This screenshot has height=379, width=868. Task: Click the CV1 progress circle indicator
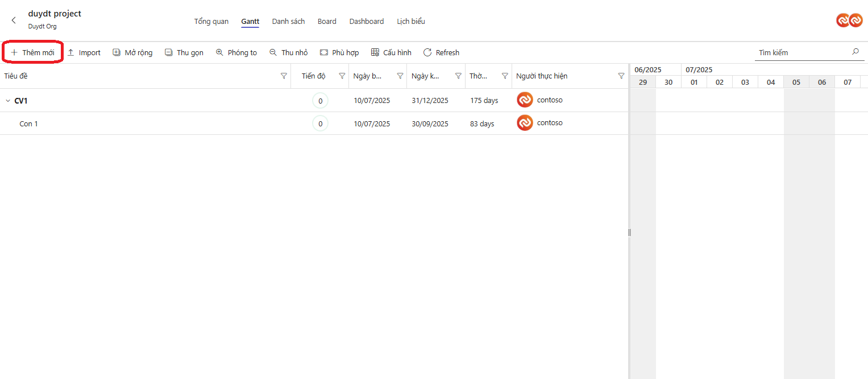coord(320,101)
